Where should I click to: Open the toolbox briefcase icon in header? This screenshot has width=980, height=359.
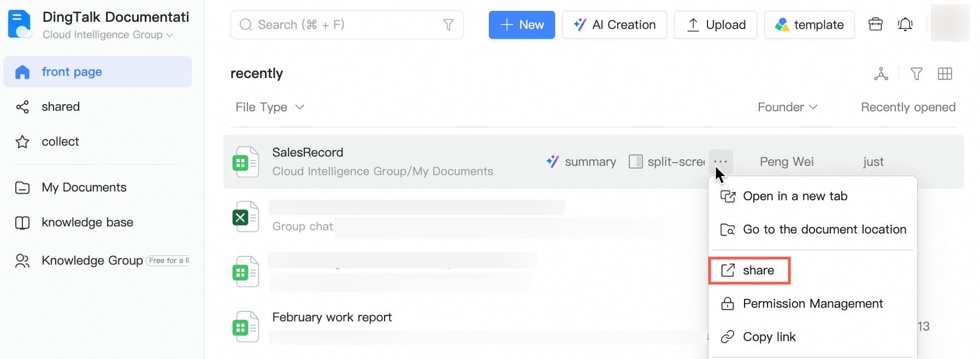[876, 25]
